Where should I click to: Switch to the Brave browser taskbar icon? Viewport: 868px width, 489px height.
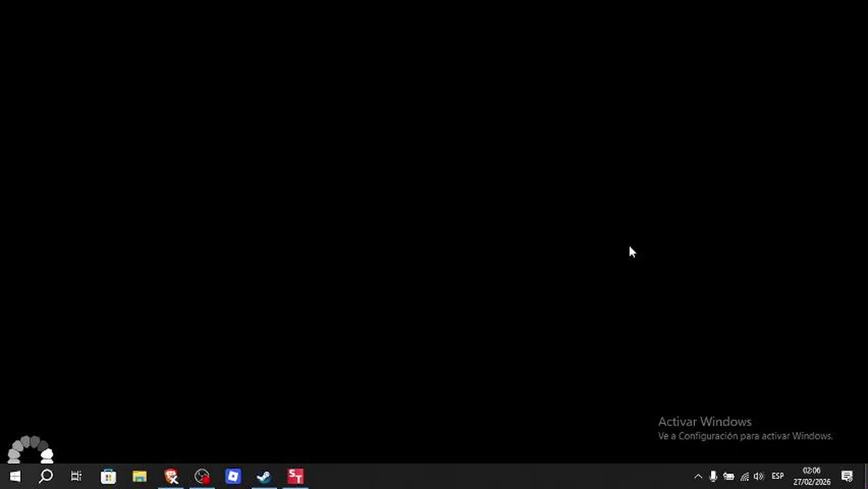point(171,477)
